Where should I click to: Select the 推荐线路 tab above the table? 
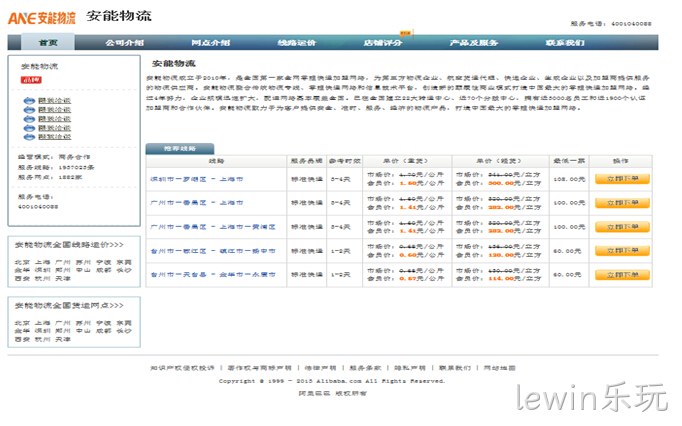click(x=180, y=149)
